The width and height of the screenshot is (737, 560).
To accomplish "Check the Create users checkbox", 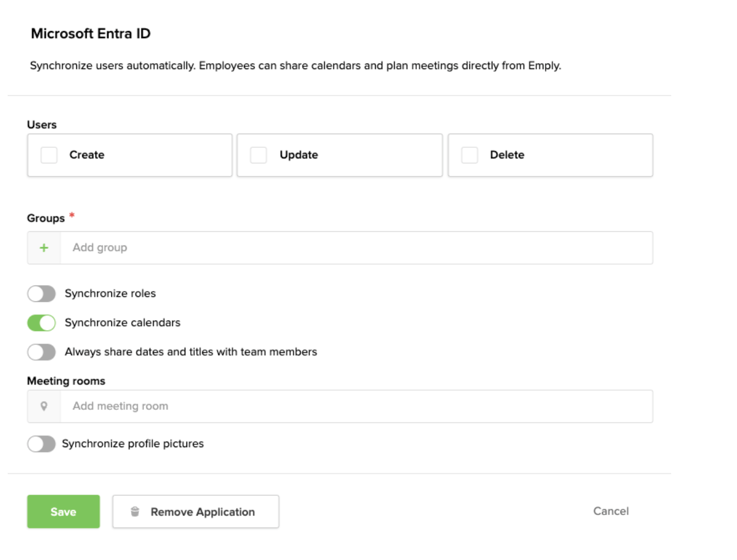I will coord(49,155).
